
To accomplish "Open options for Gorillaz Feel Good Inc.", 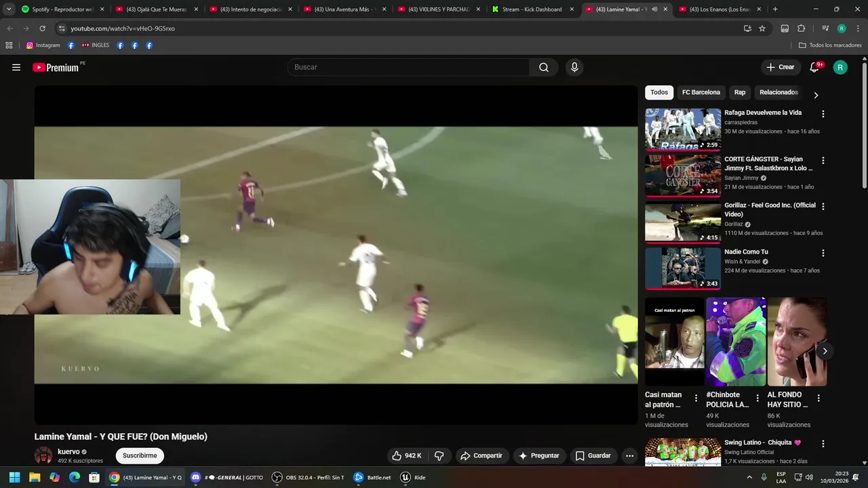I will pyautogui.click(x=823, y=207).
